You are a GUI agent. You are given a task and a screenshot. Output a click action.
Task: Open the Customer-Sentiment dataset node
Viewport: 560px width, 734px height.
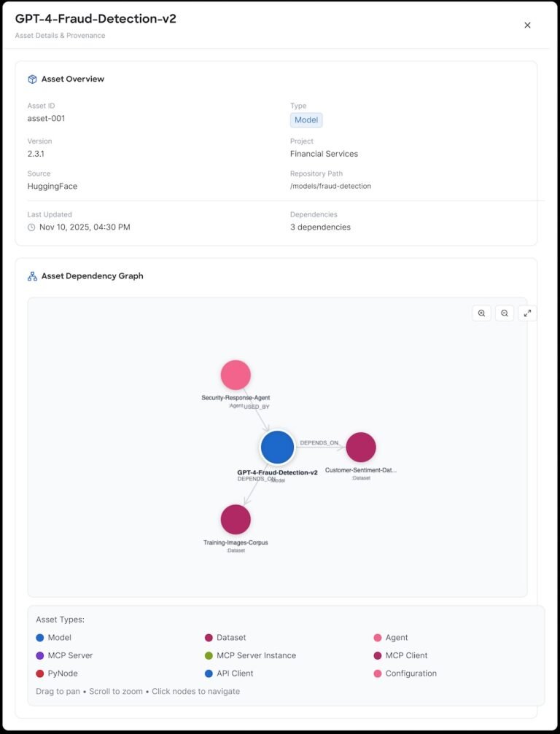point(361,447)
